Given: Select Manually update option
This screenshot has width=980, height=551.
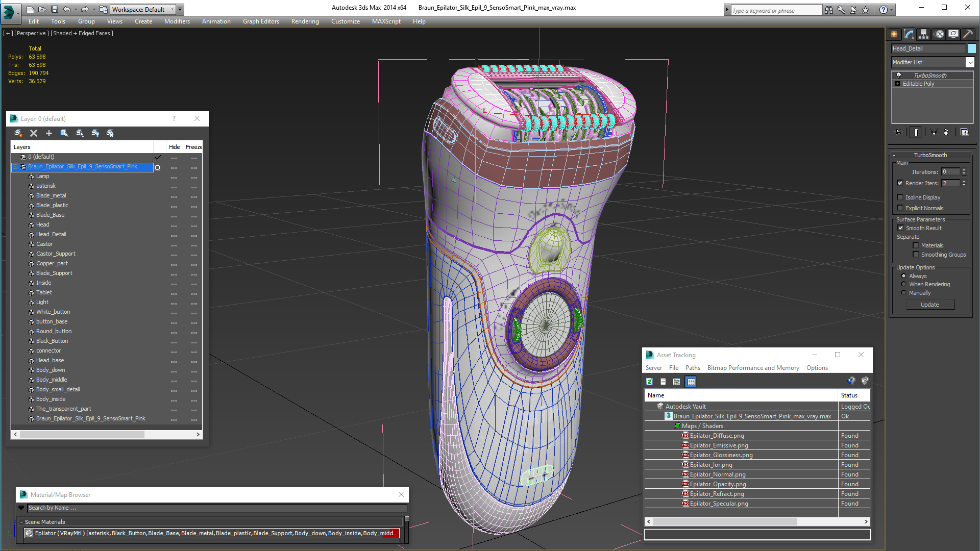Looking at the screenshot, I should click(x=903, y=293).
